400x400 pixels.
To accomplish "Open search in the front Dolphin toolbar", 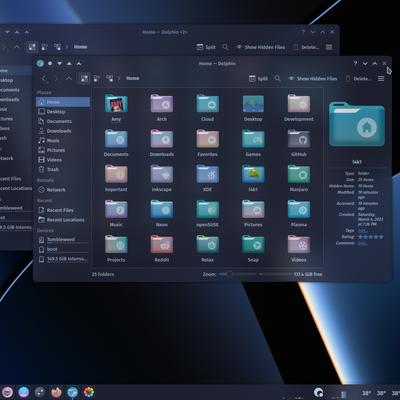I will (277, 78).
